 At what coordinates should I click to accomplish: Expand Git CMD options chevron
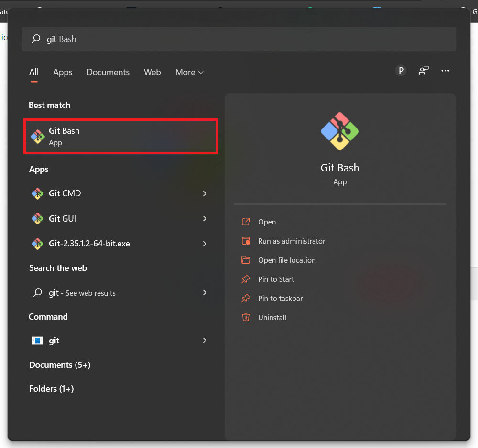[205, 193]
